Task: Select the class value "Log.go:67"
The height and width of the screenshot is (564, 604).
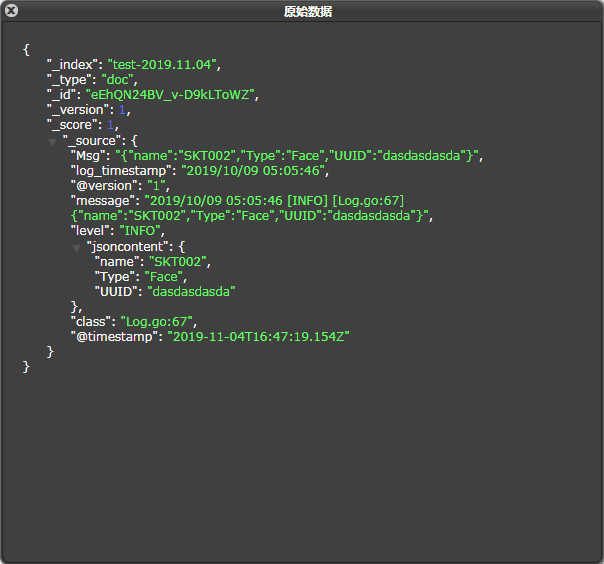Action: [x=157, y=322]
